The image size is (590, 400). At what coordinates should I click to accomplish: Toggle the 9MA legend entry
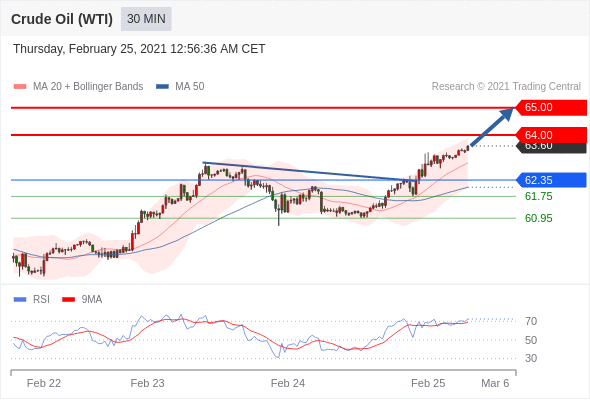tap(82, 300)
